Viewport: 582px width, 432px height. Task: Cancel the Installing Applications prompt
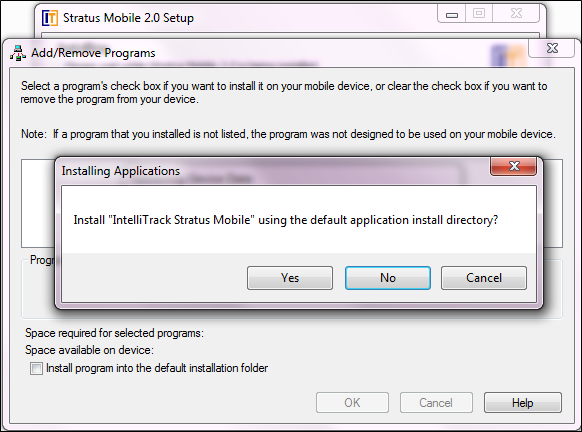(484, 278)
